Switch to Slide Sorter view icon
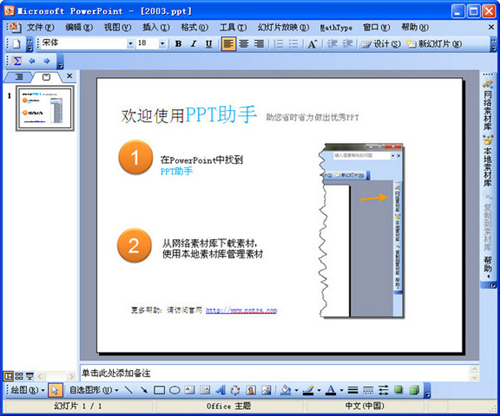 pyautogui.click(x=19, y=376)
